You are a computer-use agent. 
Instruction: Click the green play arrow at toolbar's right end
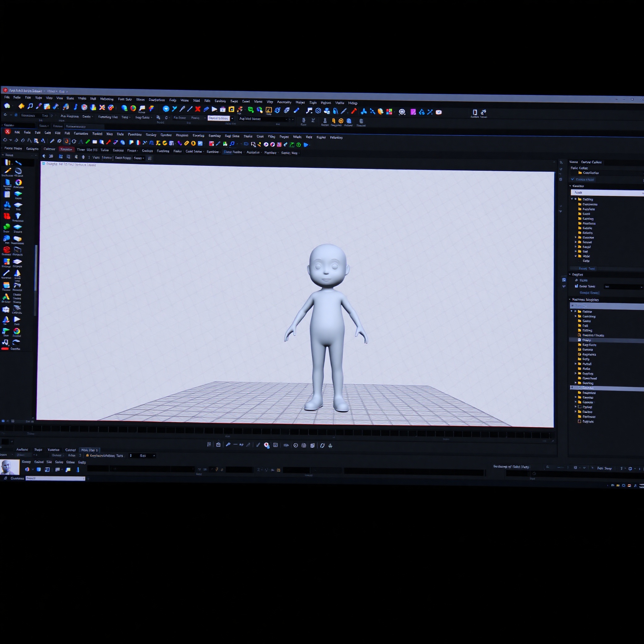point(306,144)
